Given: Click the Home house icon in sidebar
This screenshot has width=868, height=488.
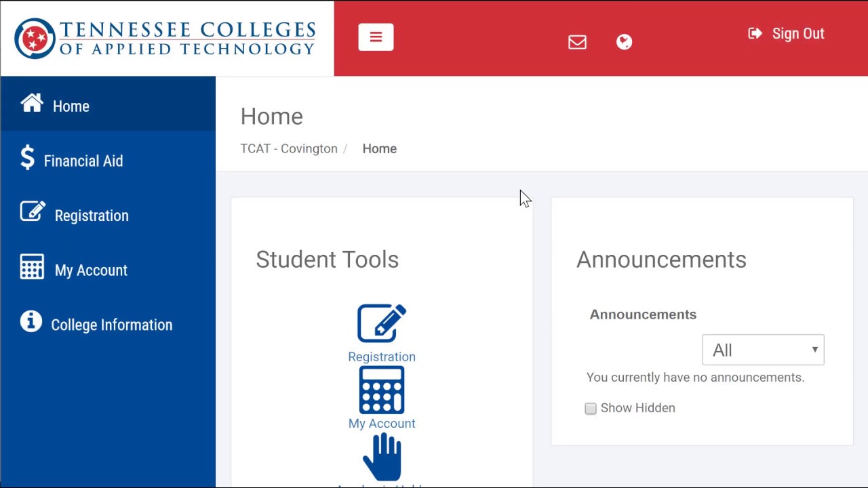Looking at the screenshot, I should coord(32,103).
